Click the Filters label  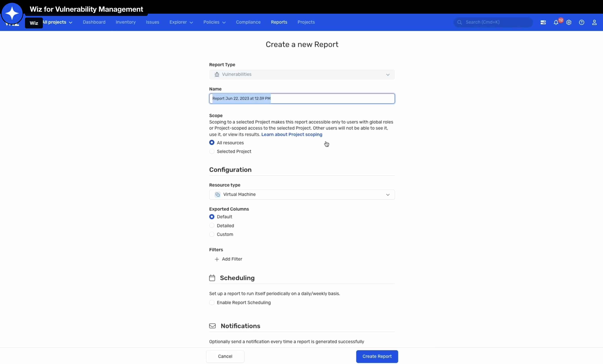[216, 250]
